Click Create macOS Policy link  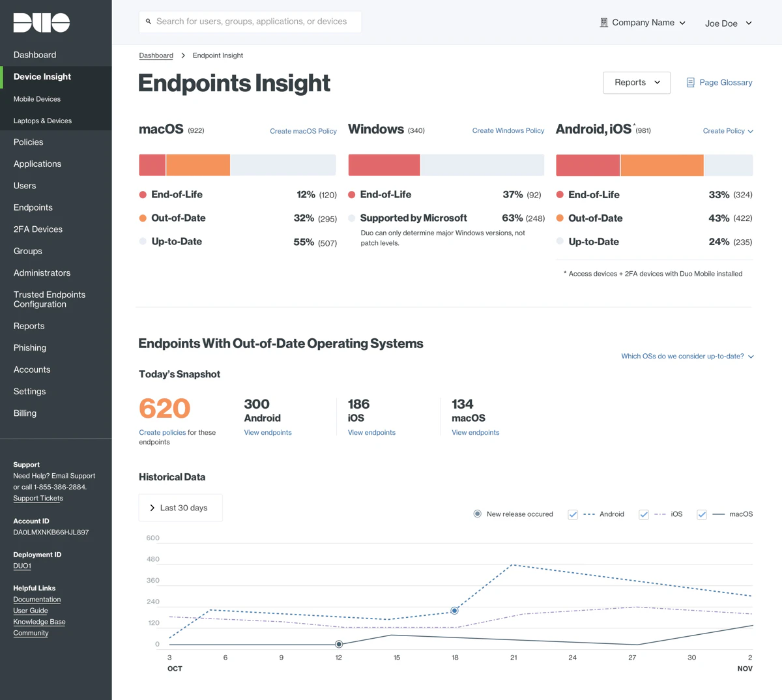(303, 131)
